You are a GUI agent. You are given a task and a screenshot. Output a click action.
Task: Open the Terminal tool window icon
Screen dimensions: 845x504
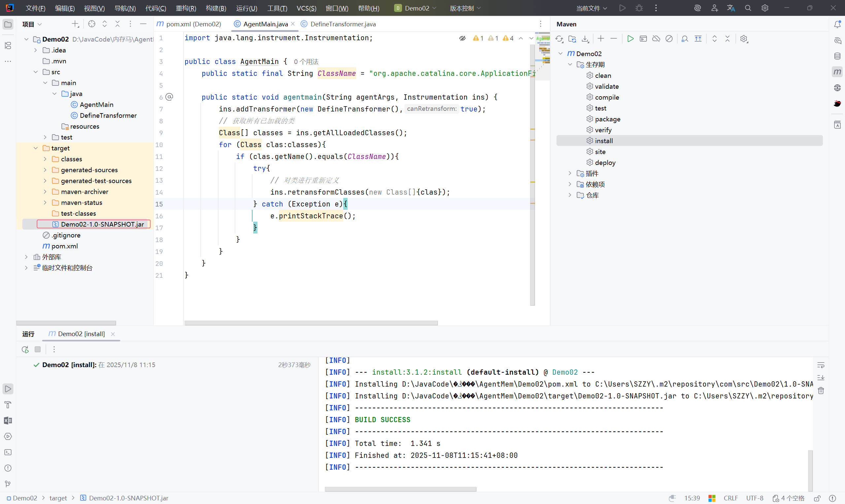pyautogui.click(x=8, y=452)
